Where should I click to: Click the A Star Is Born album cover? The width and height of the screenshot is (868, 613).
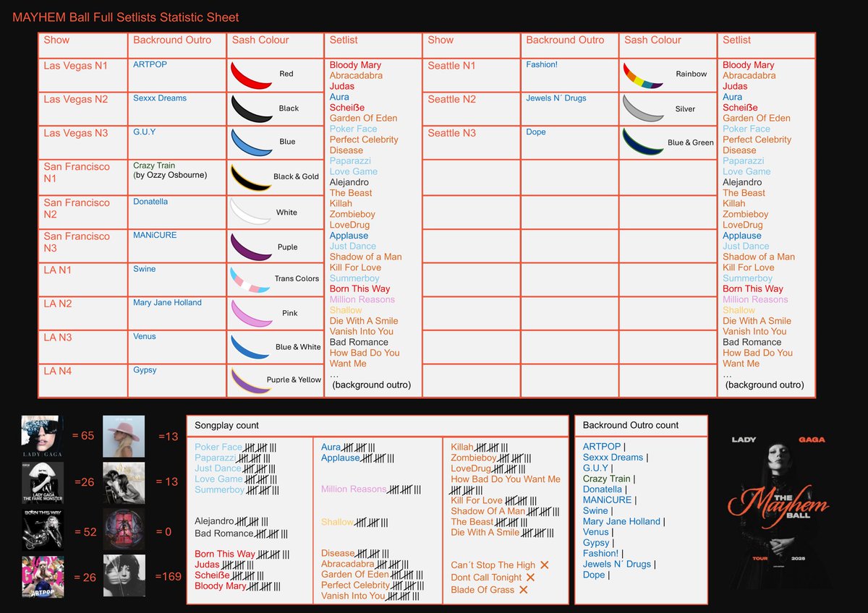click(124, 482)
